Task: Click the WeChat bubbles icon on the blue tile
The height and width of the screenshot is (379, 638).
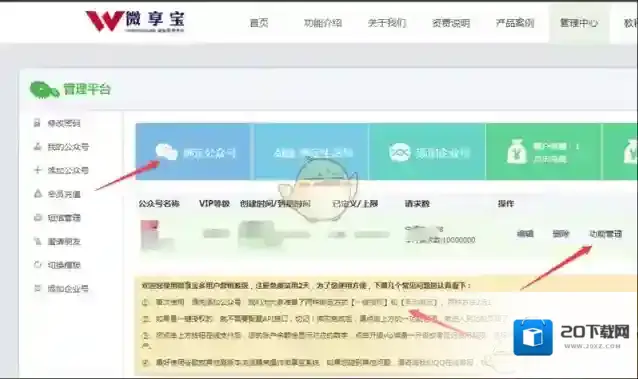Action: [x=166, y=152]
